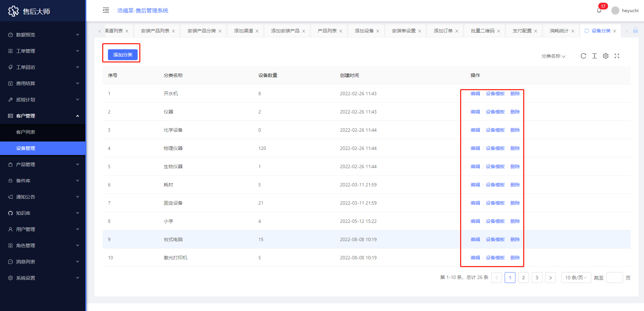Click the 添加分类 button
This screenshot has width=644, height=311.
click(122, 55)
